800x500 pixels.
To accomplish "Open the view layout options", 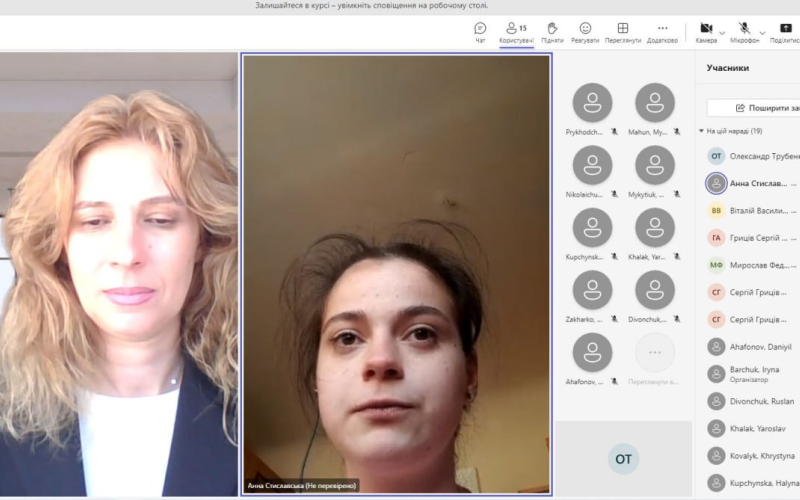I will pos(623,32).
